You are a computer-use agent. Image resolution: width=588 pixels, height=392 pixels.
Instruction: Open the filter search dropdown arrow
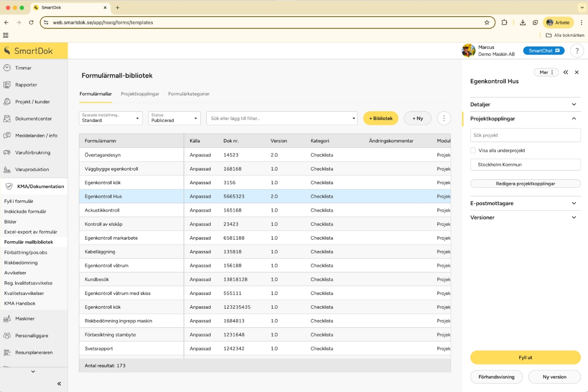(354, 119)
